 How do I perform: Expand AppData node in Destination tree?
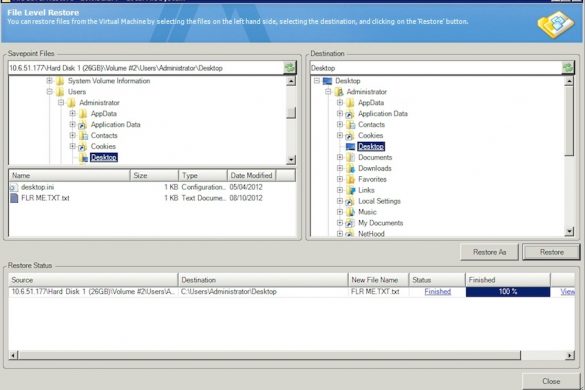(x=340, y=102)
